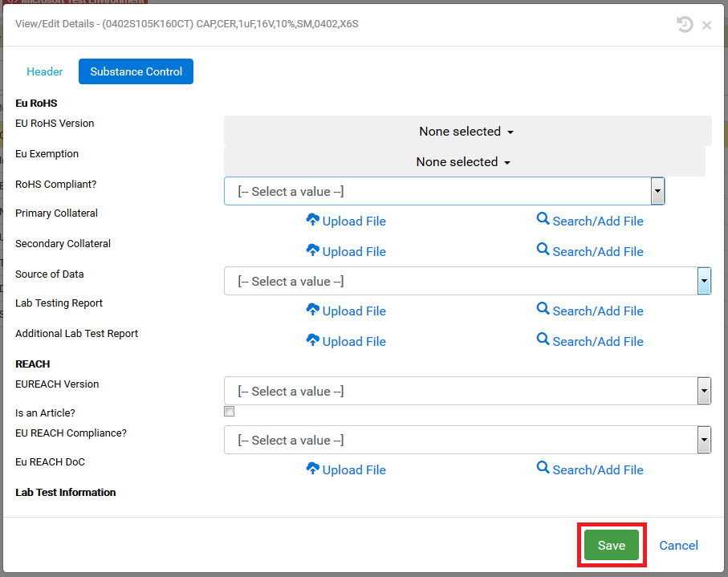Click the revert history icon near dialog top
Screen dimensions: 728x577
(x=685, y=24)
